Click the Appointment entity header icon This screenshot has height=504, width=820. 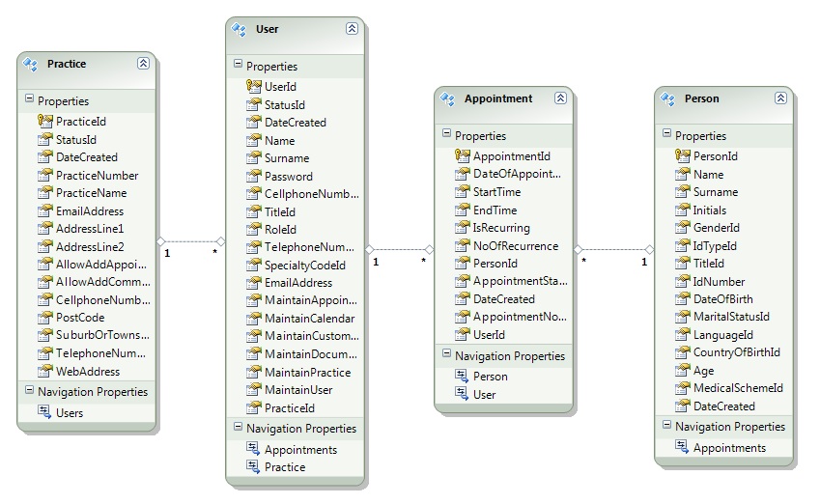click(x=447, y=98)
